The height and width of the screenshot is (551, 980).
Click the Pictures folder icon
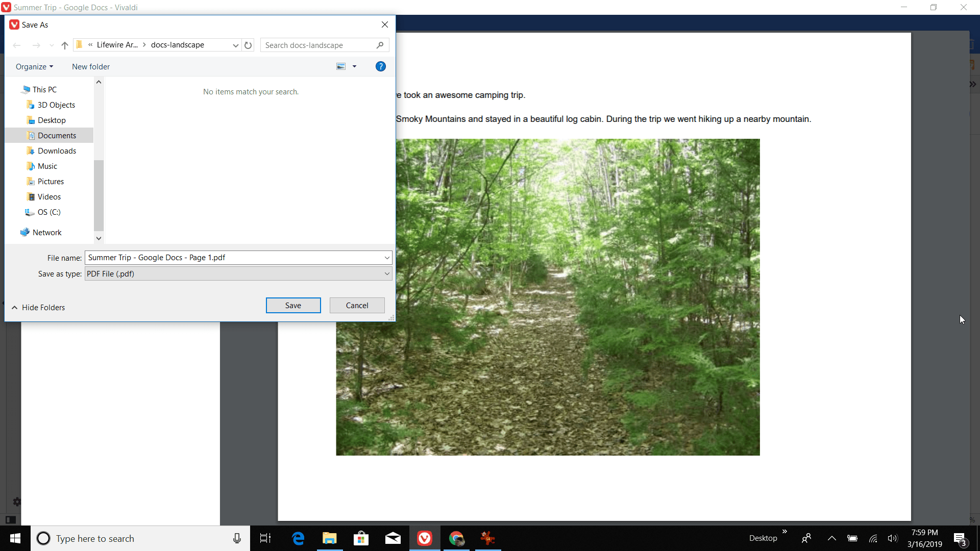31,182
